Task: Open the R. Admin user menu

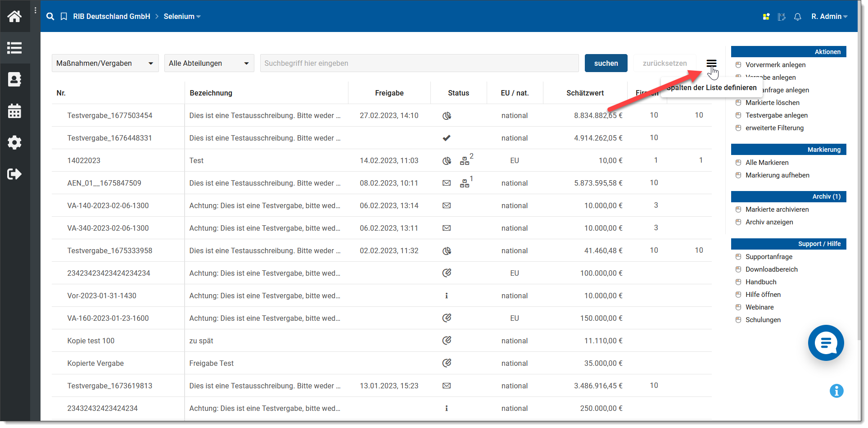Action: 829,16
